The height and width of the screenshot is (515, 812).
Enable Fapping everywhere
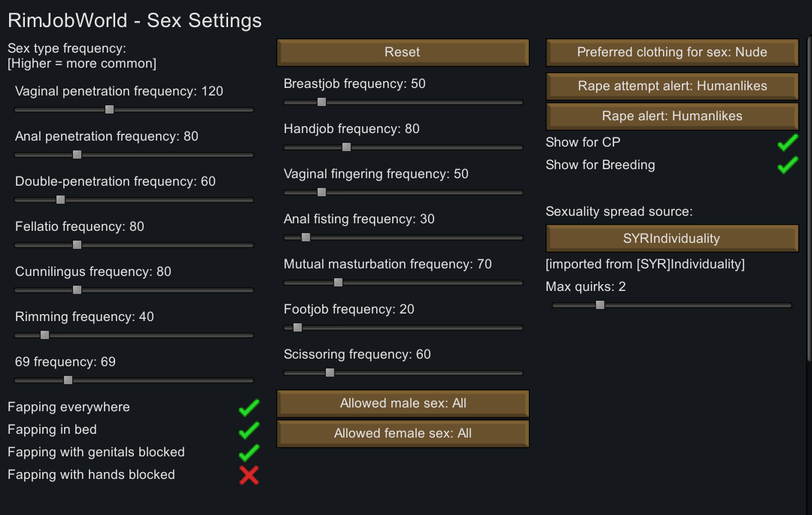pyautogui.click(x=249, y=407)
